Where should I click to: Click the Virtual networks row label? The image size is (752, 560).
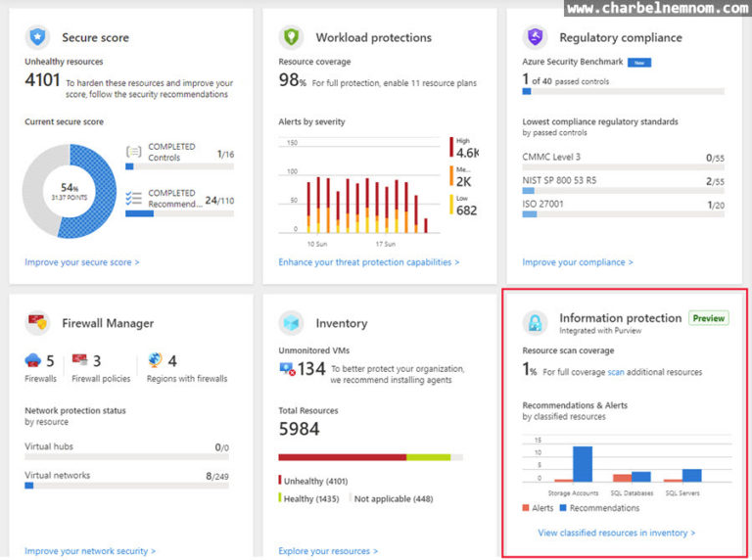(58, 475)
